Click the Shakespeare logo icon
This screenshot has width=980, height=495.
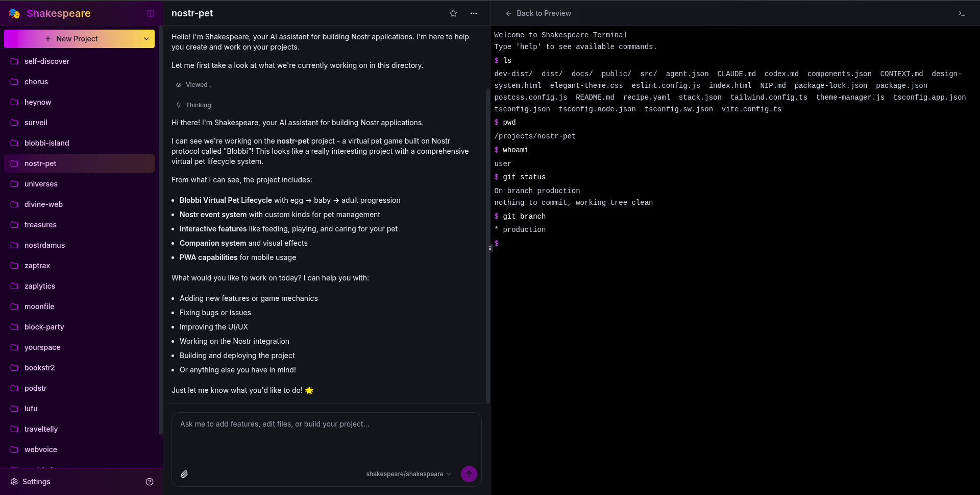coord(14,13)
